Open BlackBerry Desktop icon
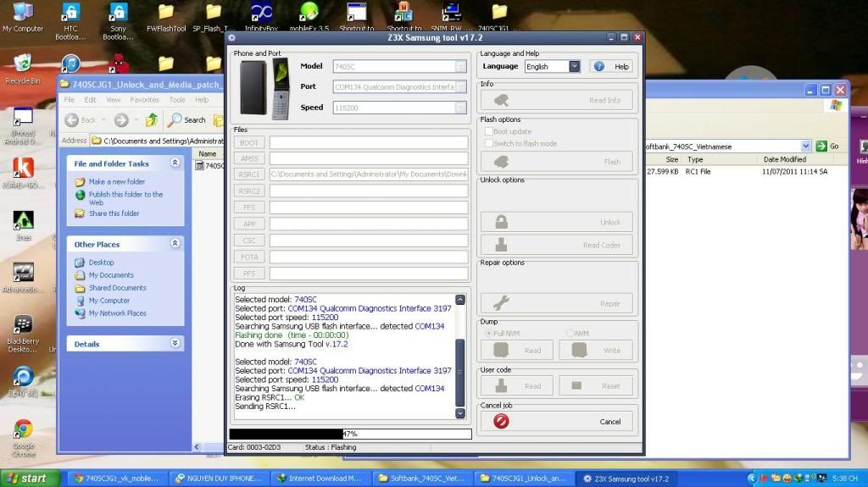 (23, 334)
